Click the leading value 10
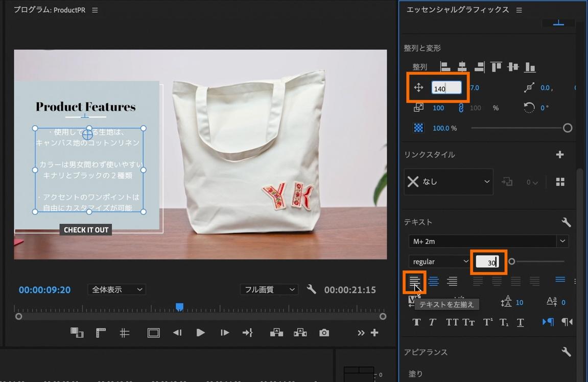The image size is (588, 382). click(x=520, y=302)
